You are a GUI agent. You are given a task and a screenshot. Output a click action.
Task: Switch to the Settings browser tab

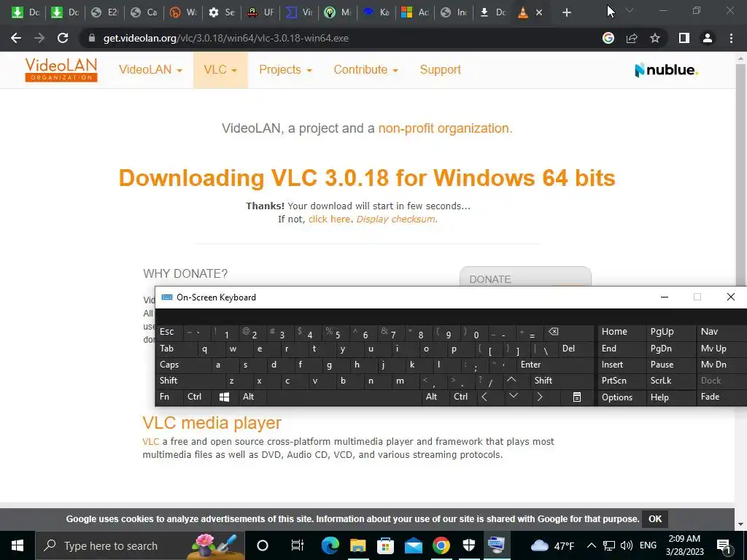tap(222, 13)
